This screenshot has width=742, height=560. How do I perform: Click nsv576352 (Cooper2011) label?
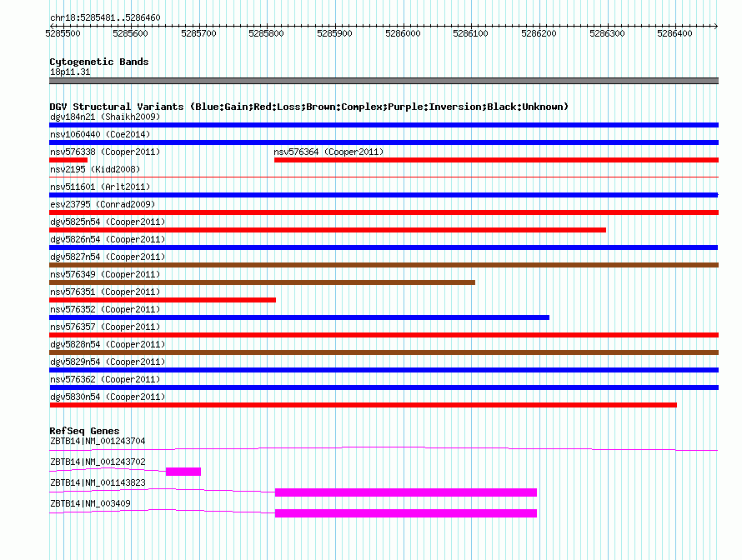pyautogui.click(x=105, y=309)
